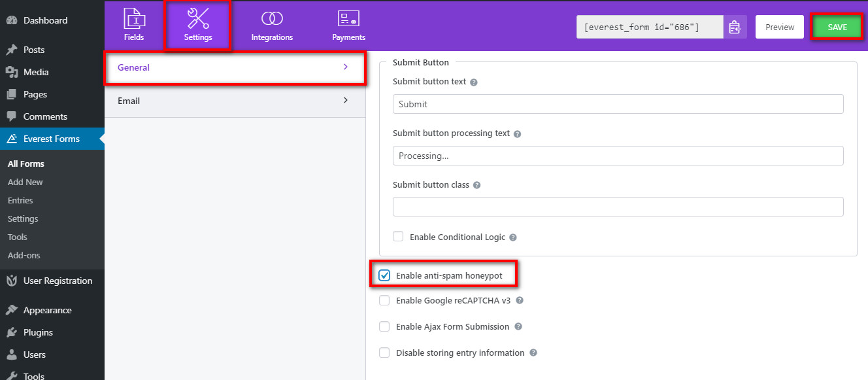Open the Payments tab
This screenshot has height=380, width=868.
tap(348, 26)
